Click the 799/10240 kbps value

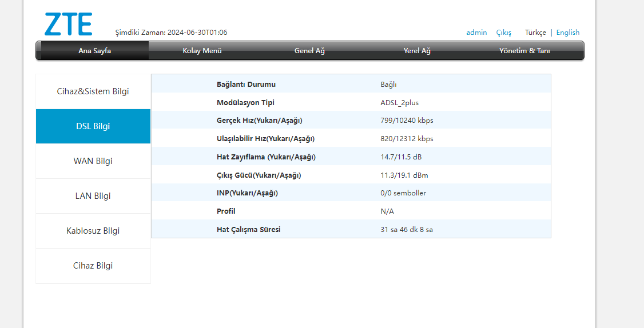407,121
